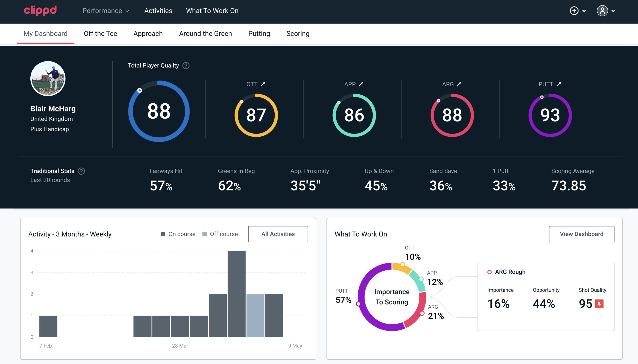Expand the user account menu dropdown

614,11
